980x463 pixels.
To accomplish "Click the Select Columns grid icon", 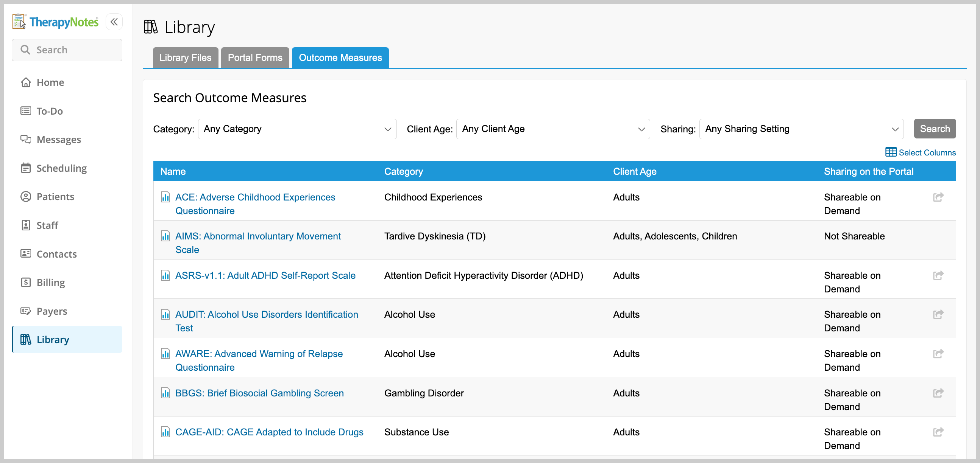I will pos(891,152).
